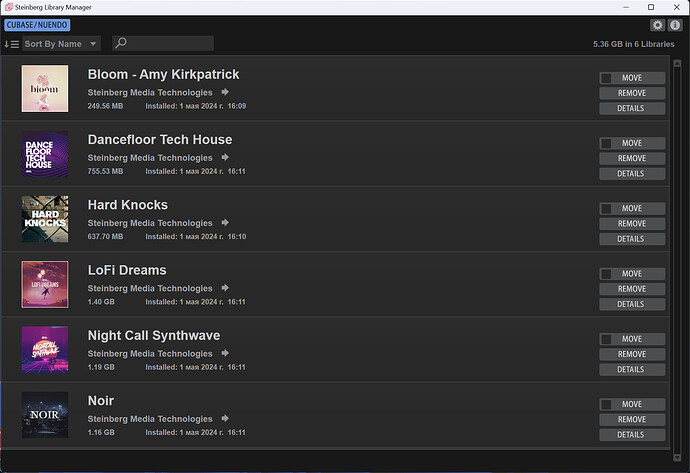Click the scrollbar up arrow

tap(677, 64)
